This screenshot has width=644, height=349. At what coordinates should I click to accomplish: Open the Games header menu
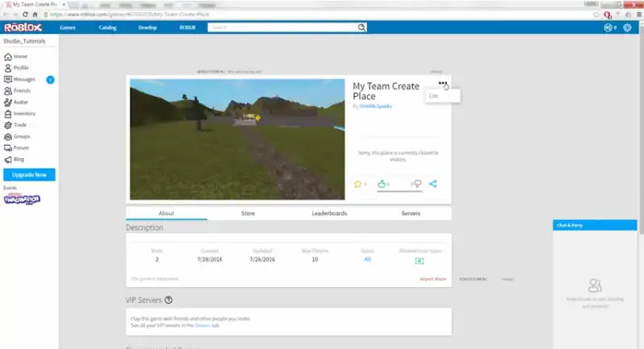[68, 27]
